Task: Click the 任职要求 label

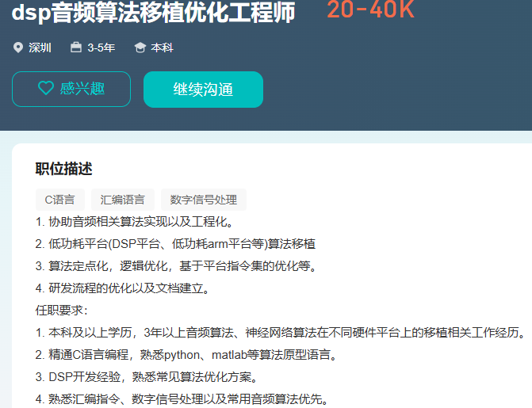Action: [61, 311]
